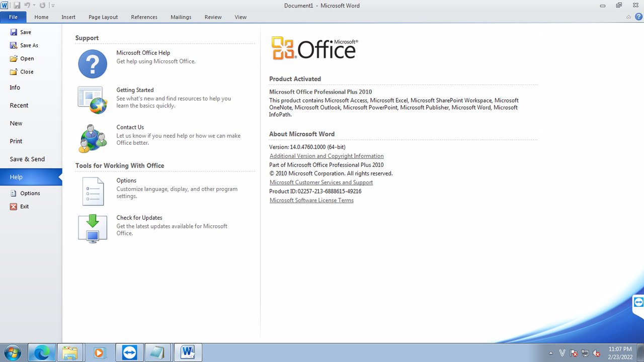644x362 pixels.
Task: Open Customize Quick Access Toolbar dropdown
Action: coord(53,6)
